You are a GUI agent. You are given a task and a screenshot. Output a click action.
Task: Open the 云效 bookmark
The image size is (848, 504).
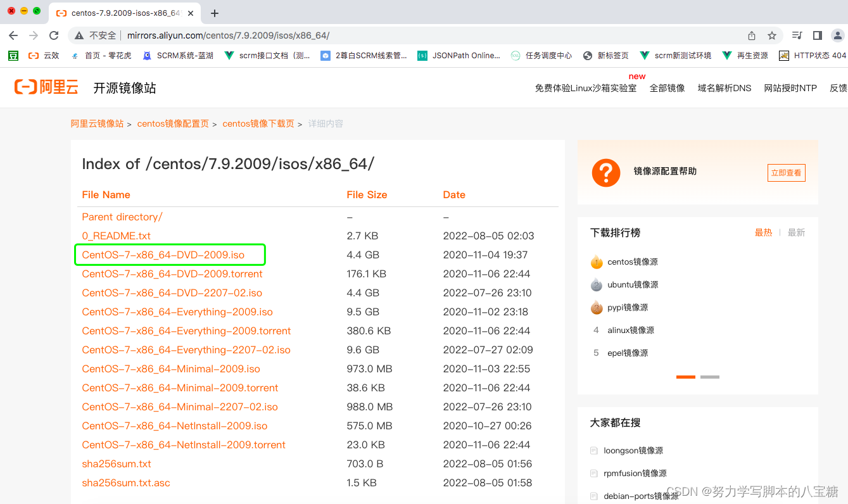click(x=44, y=56)
